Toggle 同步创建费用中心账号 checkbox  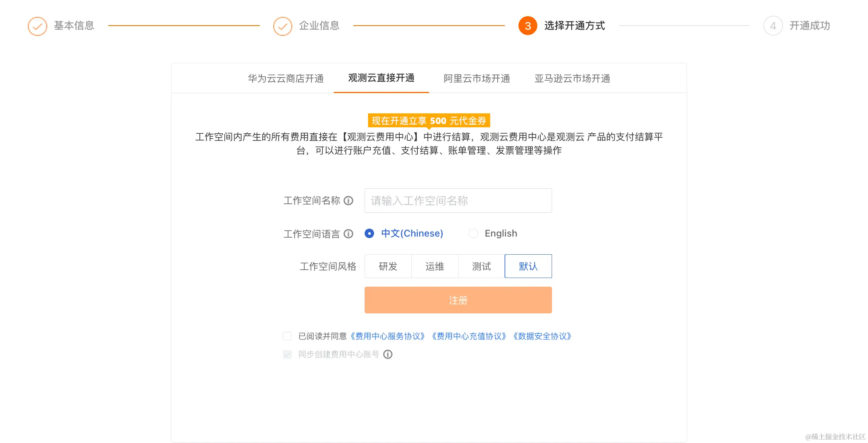pyautogui.click(x=287, y=354)
